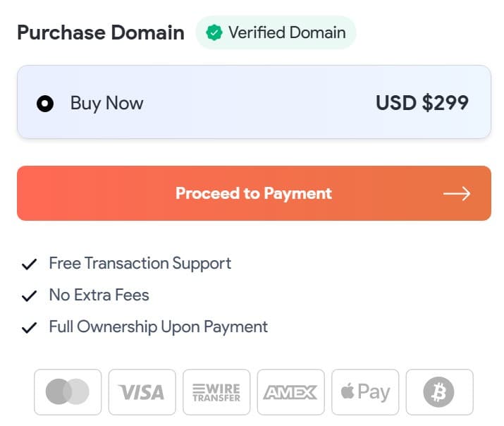Viewport: 504px width, 426px height.
Task: Click the Purchase Domain heading
Action: coord(101,32)
